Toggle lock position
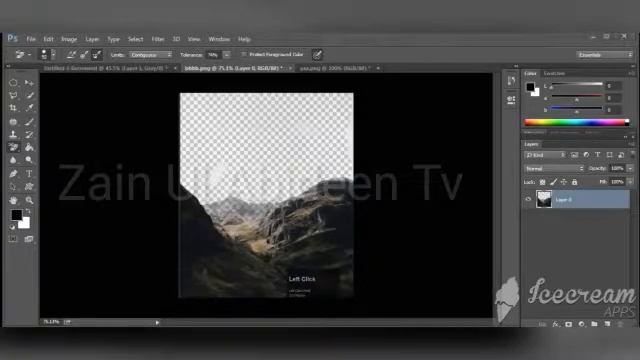640x360 pixels. 564,182
